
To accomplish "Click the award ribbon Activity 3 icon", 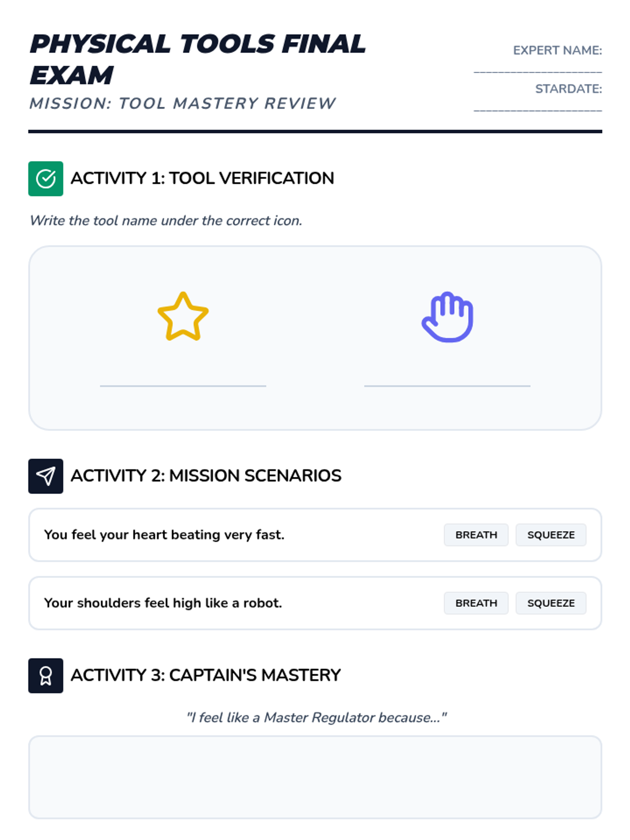I will 46,676.
